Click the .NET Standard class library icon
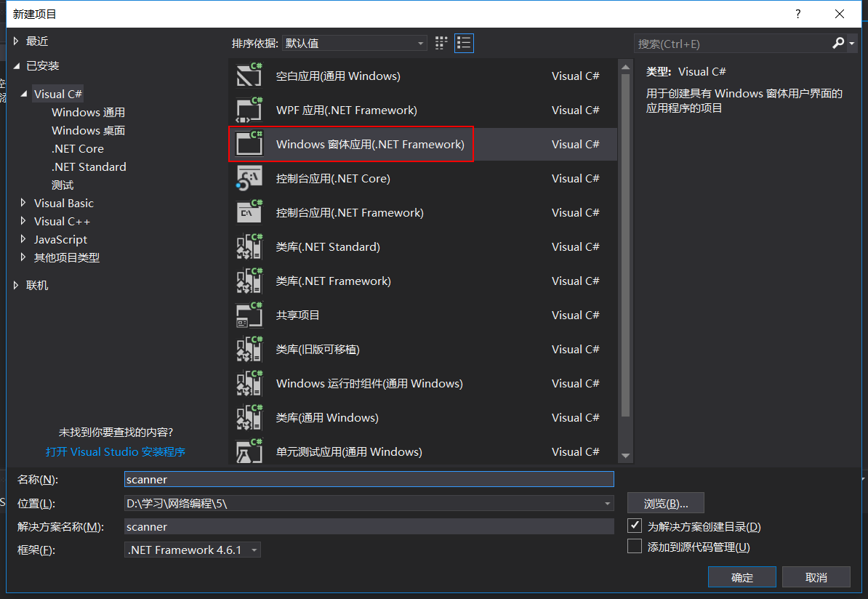The image size is (868, 599). pyautogui.click(x=249, y=246)
